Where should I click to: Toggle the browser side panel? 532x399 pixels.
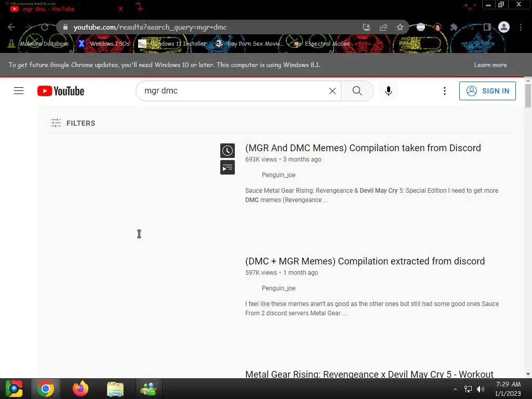click(487, 27)
